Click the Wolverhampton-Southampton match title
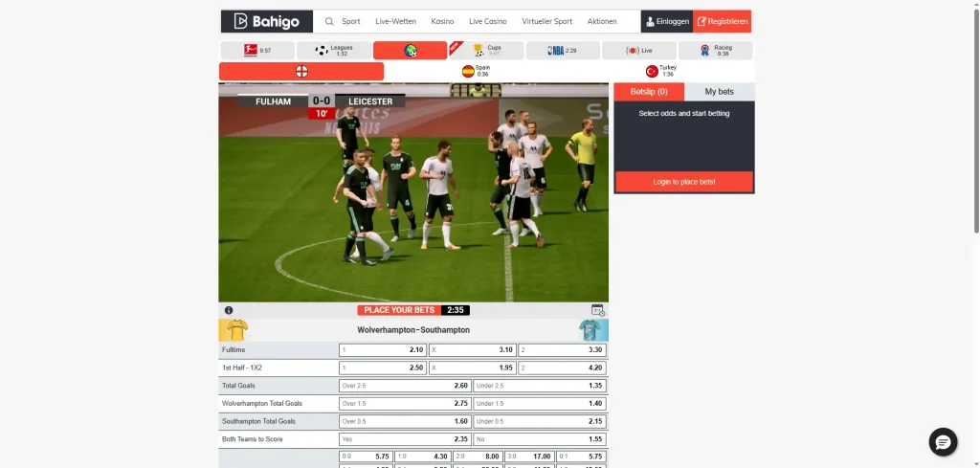The image size is (980, 468). [413, 330]
